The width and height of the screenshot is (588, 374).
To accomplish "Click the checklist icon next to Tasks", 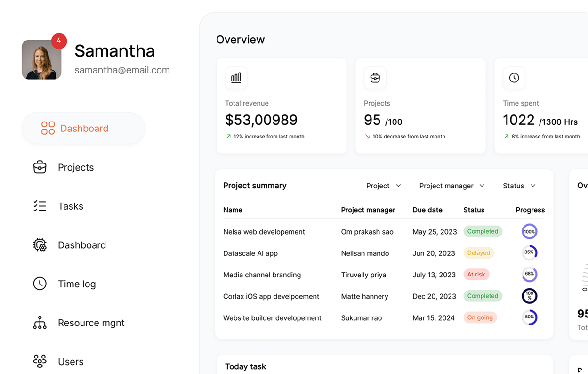I will click(40, 206).
